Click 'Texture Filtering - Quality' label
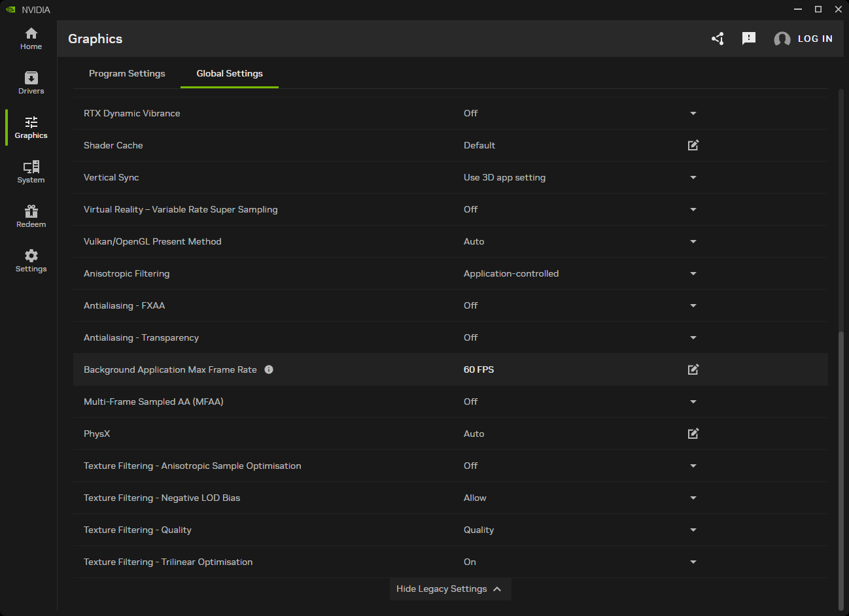 coord(137,530)
